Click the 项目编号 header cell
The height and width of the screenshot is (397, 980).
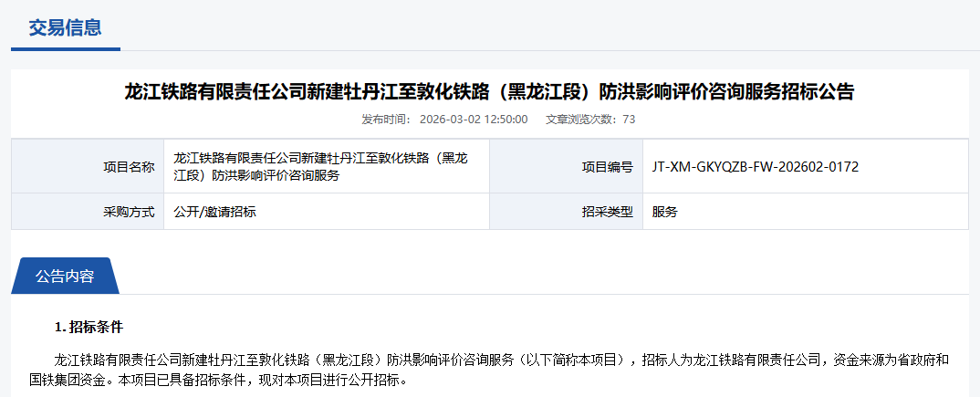607,167
